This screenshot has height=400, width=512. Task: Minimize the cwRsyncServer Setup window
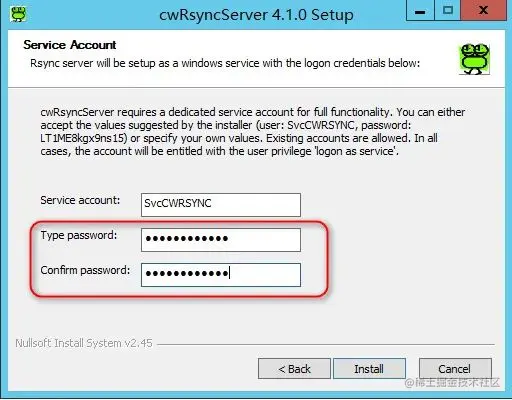click(420, 11)
